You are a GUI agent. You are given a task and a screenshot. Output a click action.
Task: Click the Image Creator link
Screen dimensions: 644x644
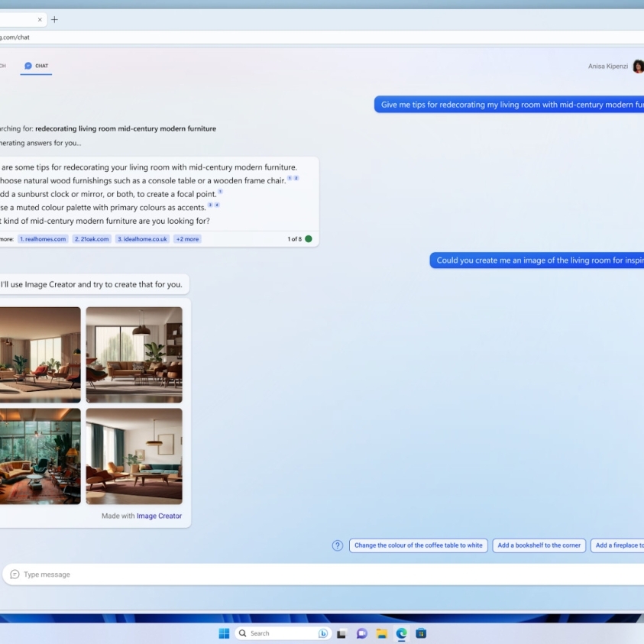[159, 516]
